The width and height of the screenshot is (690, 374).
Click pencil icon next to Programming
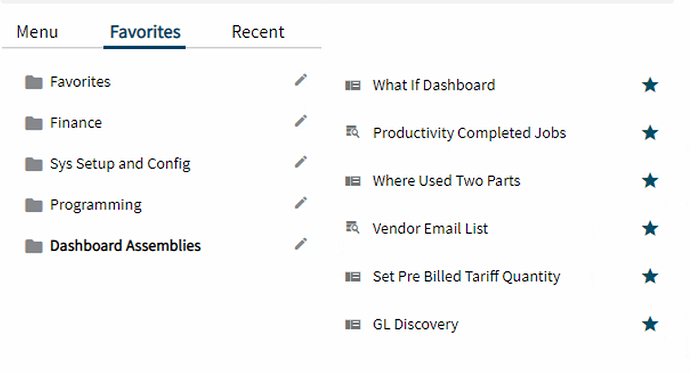click(x=301, y=203)
